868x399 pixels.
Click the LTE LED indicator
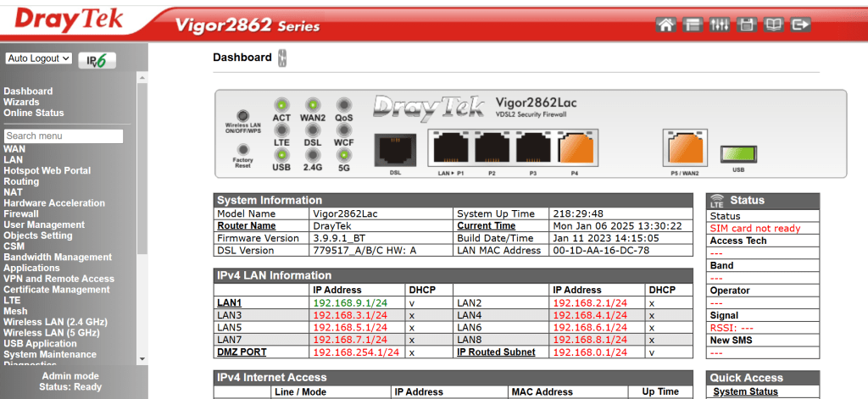point(281,130)
